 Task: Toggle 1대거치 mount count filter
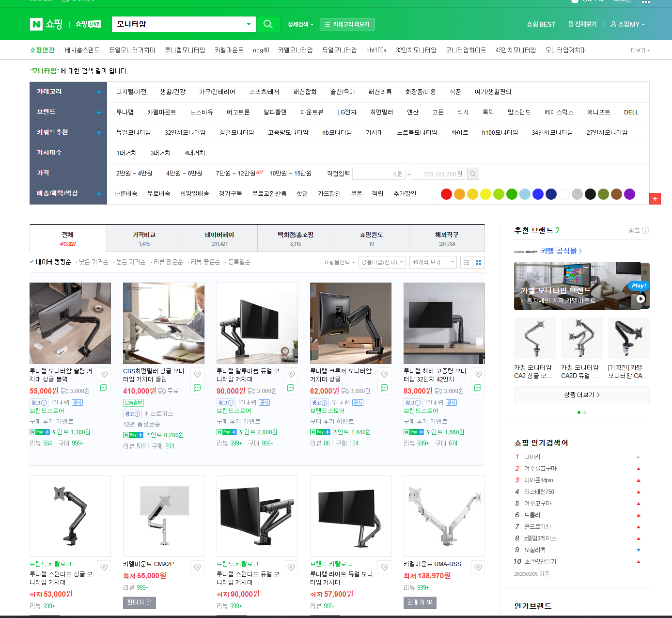click(126, 153)
